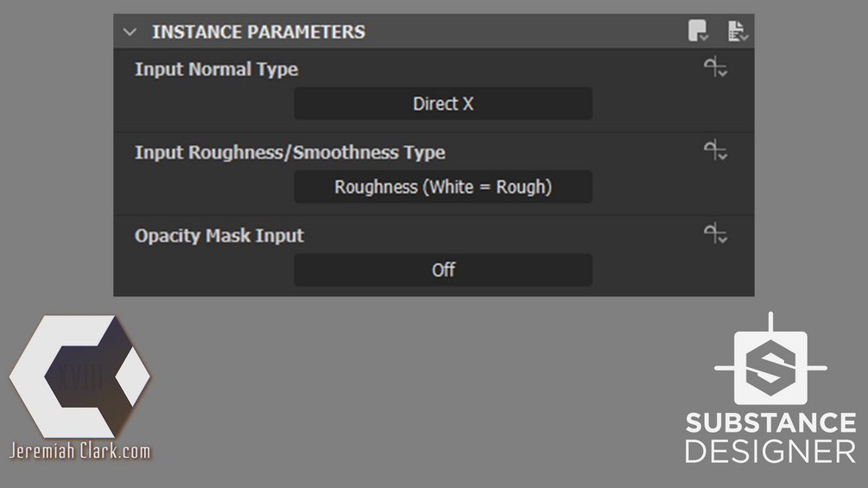The width and height of the screenshot is (868, 488).
Task: Collapse the Instance Parameters section chevron
Action: tap(130, 32)
